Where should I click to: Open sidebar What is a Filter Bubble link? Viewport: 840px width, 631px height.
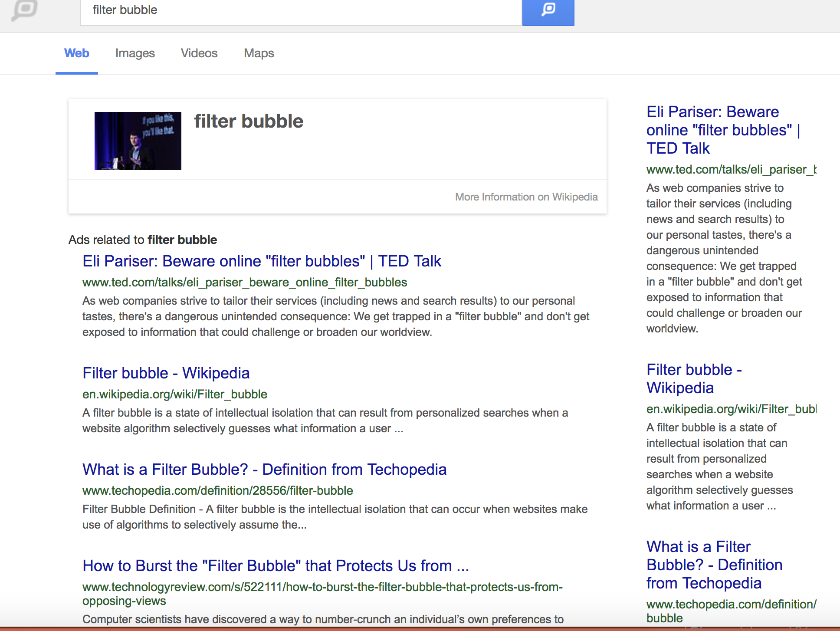pyautogui.click(x=714, y=565)
